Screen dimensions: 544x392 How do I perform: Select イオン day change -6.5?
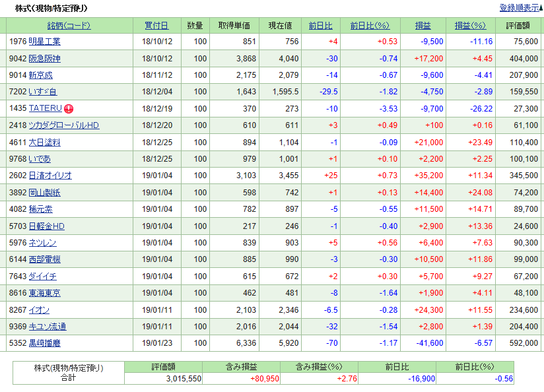pyautogui.click(x=331, y=310)
